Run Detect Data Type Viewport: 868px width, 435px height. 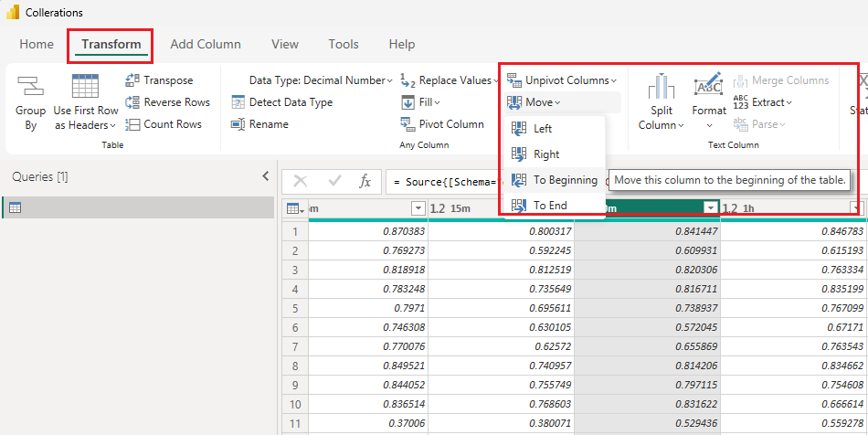(282, 102)
